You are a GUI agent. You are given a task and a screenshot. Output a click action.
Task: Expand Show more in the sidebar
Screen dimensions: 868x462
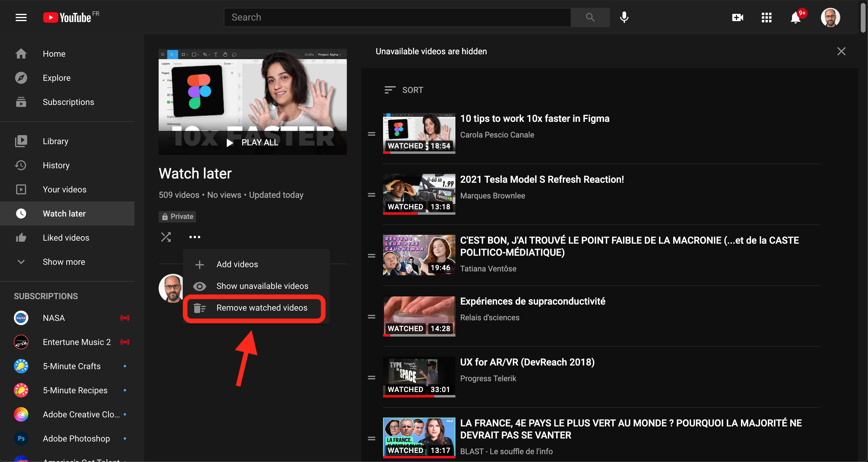pos(67,262)
